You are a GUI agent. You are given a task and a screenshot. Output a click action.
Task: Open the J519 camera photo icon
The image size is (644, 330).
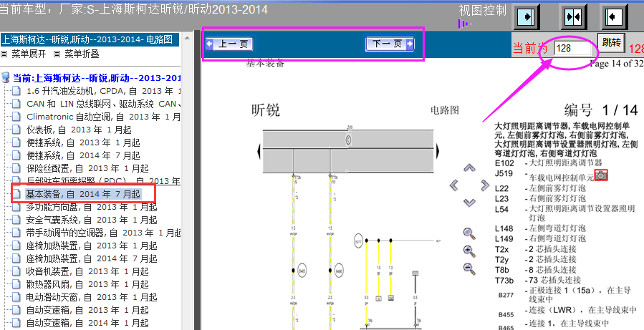[x=601, y=175]
